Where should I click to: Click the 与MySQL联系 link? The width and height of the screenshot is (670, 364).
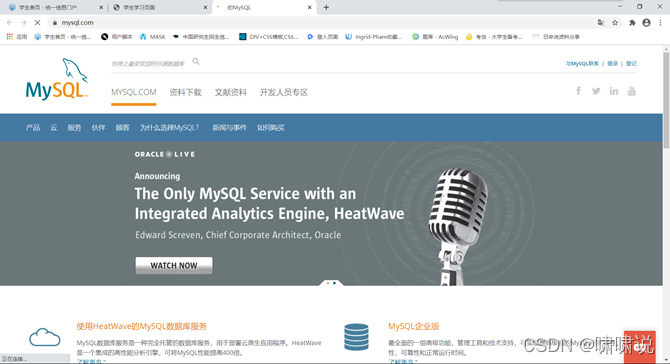click(582, 63)
